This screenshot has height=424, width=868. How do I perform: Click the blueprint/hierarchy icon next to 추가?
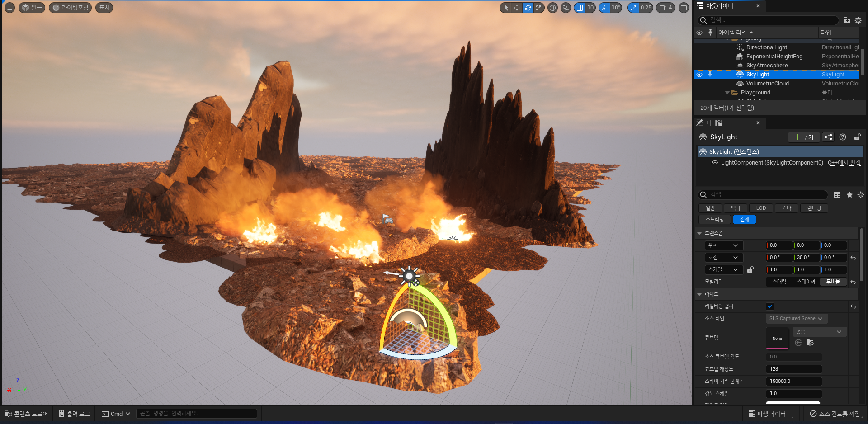(828, 137)
